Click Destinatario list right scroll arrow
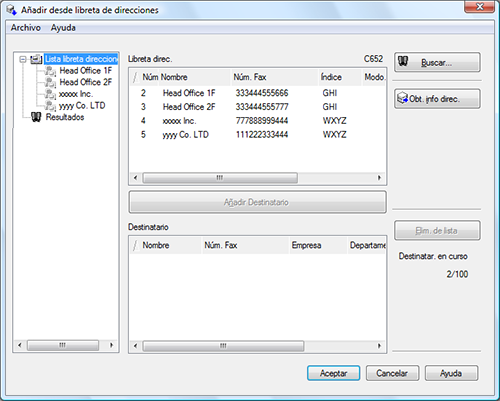This screenshot has height=401, width=500. pos(379,346)
